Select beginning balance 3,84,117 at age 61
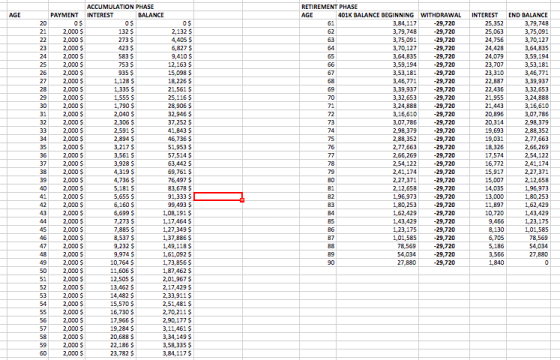This screenshot has height=360, width=560. [377, 23]
